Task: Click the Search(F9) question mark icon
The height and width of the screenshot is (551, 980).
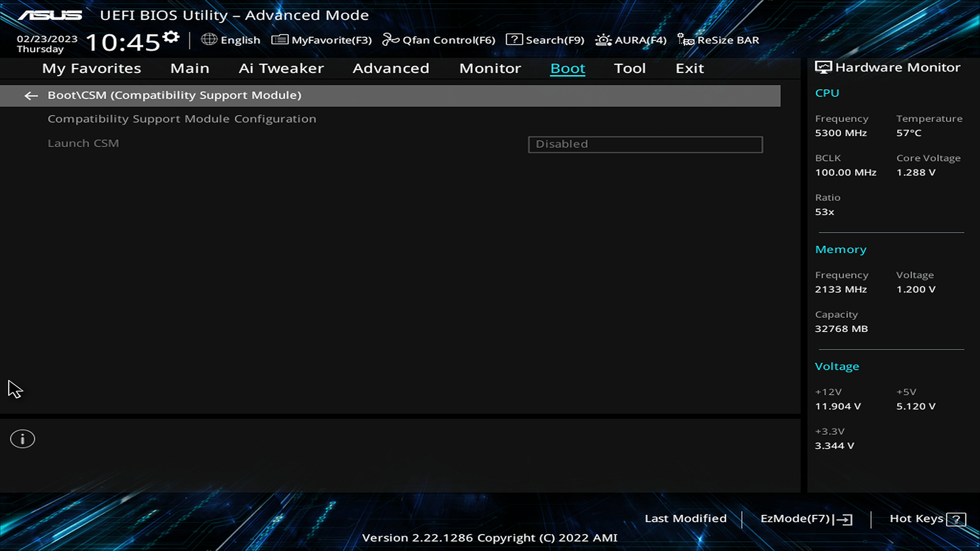Action: tap(514, 39)
